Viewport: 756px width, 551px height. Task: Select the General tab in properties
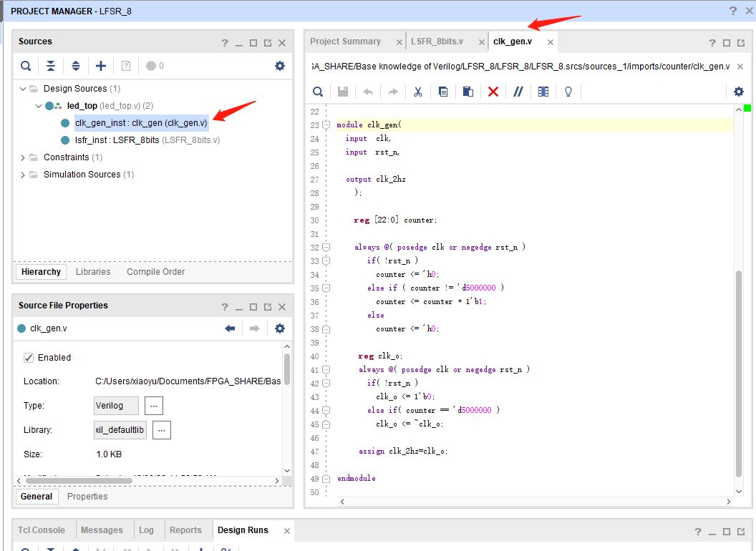click(37, 497)
